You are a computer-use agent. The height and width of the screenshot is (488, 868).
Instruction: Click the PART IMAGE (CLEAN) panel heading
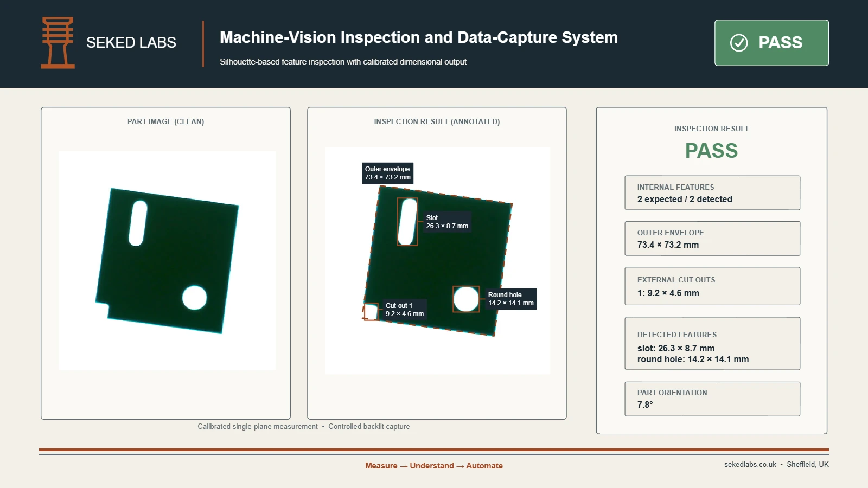pos(165,121)
